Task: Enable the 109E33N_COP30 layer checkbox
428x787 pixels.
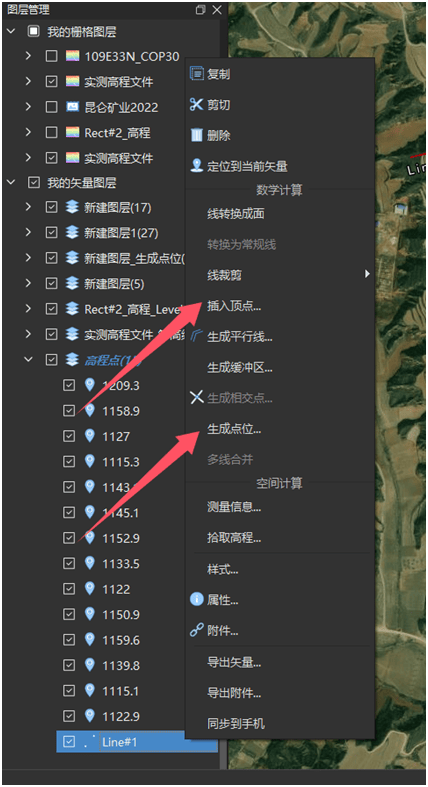Action: 51,56
